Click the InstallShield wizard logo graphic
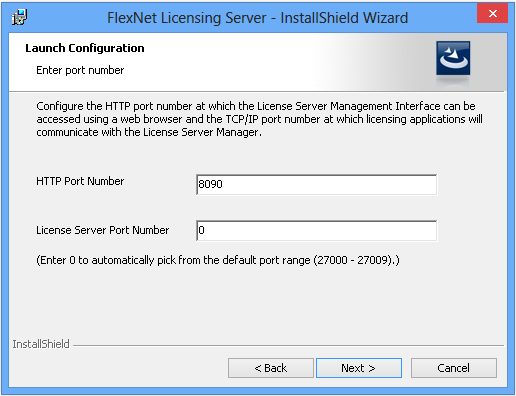This screenshot has height=396, width=516. tap(453, 58)
